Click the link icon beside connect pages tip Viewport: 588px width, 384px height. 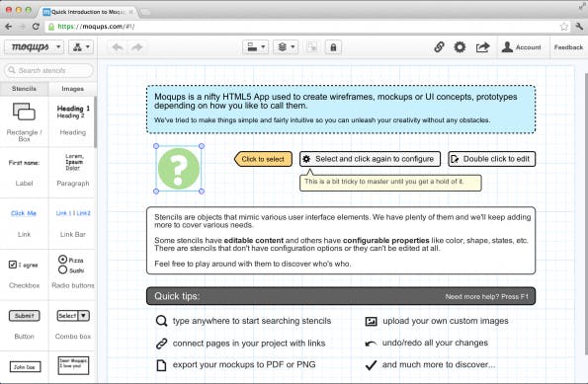[161, 344]
